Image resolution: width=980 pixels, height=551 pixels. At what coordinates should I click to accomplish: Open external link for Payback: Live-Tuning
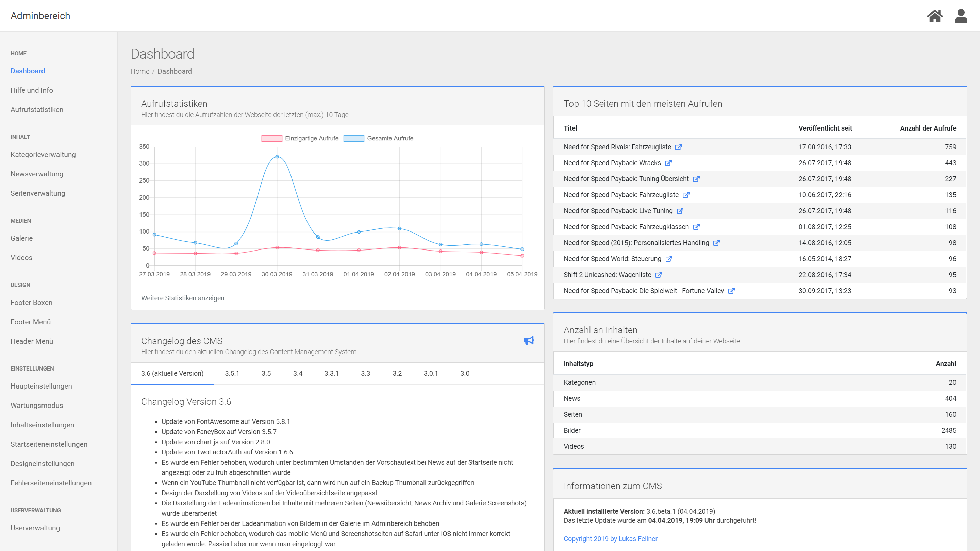click(680, 211)
